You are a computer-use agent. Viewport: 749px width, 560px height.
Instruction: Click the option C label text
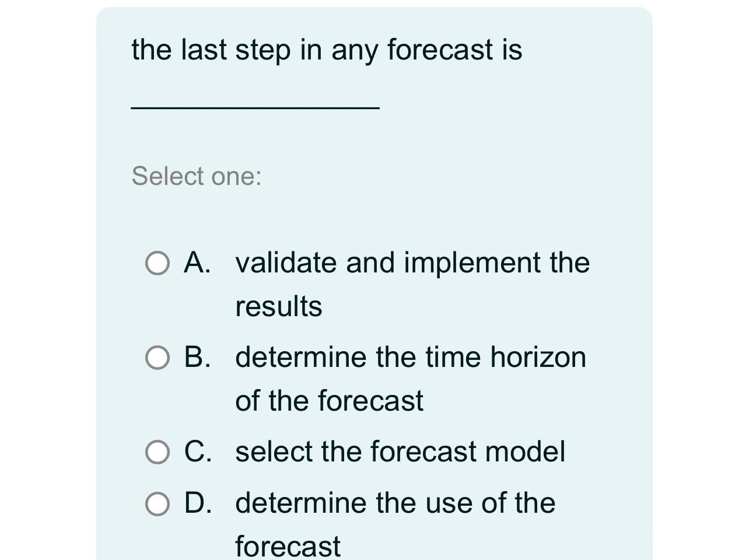(x=198, y=451)
